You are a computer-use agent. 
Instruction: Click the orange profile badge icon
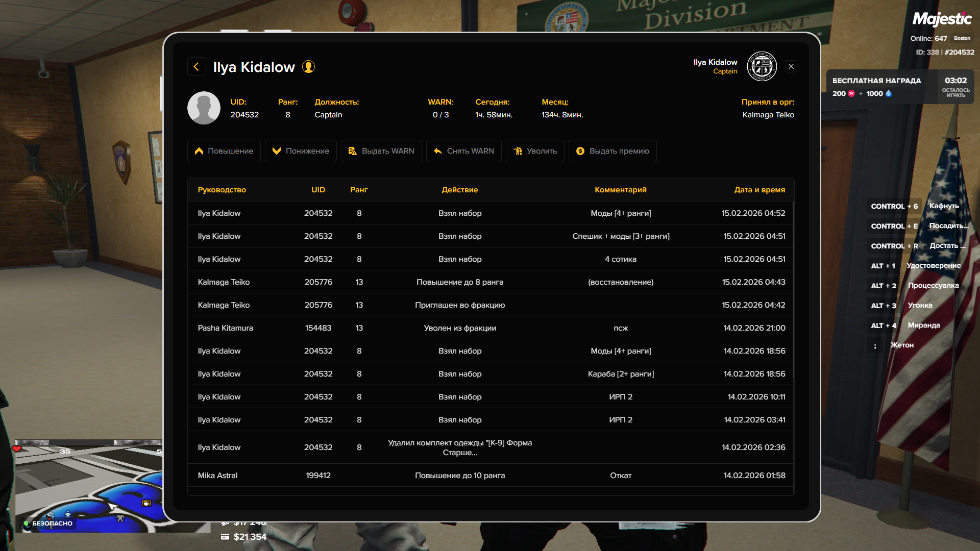308,67
